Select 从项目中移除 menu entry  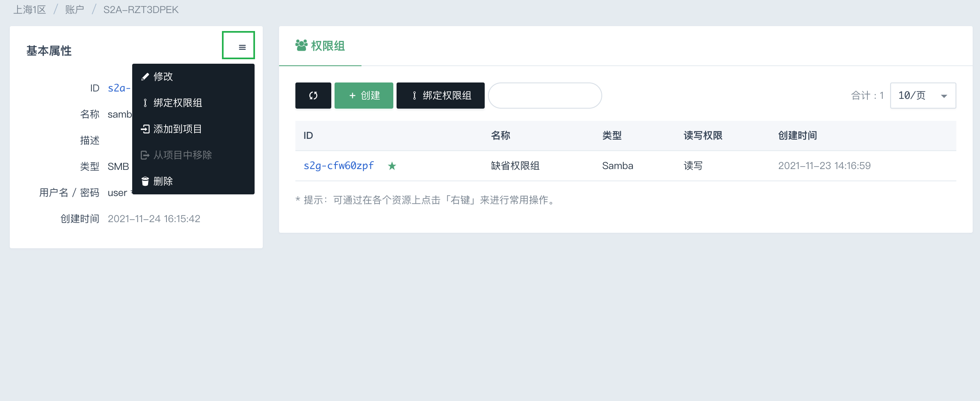(182, 155)
